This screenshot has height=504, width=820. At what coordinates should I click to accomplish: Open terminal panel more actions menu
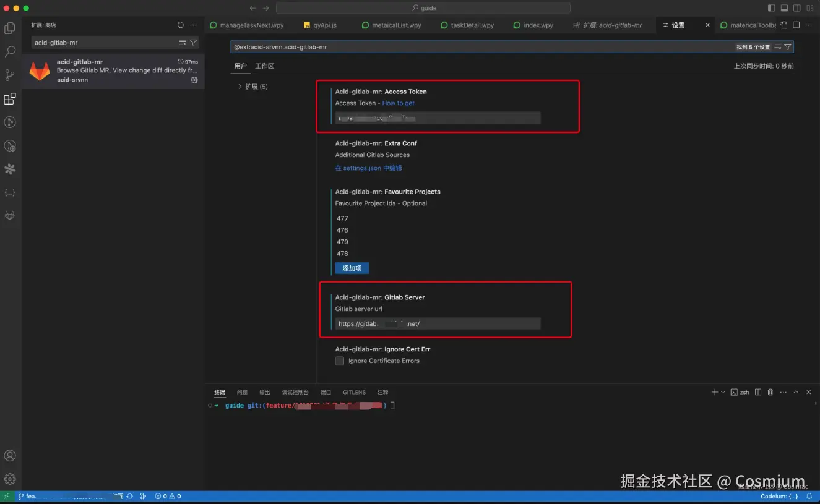(783, 392)
